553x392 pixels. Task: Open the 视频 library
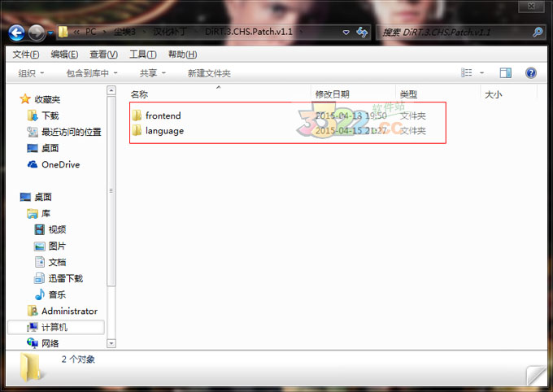click(57, 229)
